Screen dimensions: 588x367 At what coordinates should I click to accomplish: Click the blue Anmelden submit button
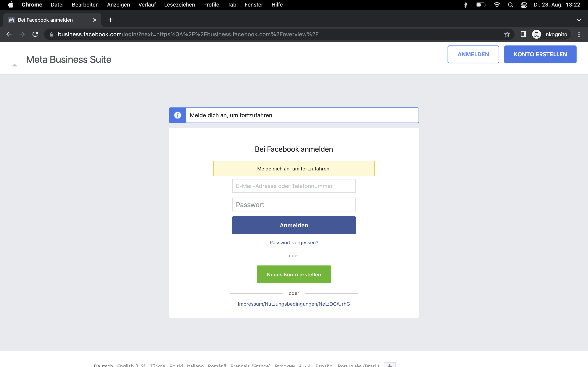pyautogui.click(x=294, y=225)
